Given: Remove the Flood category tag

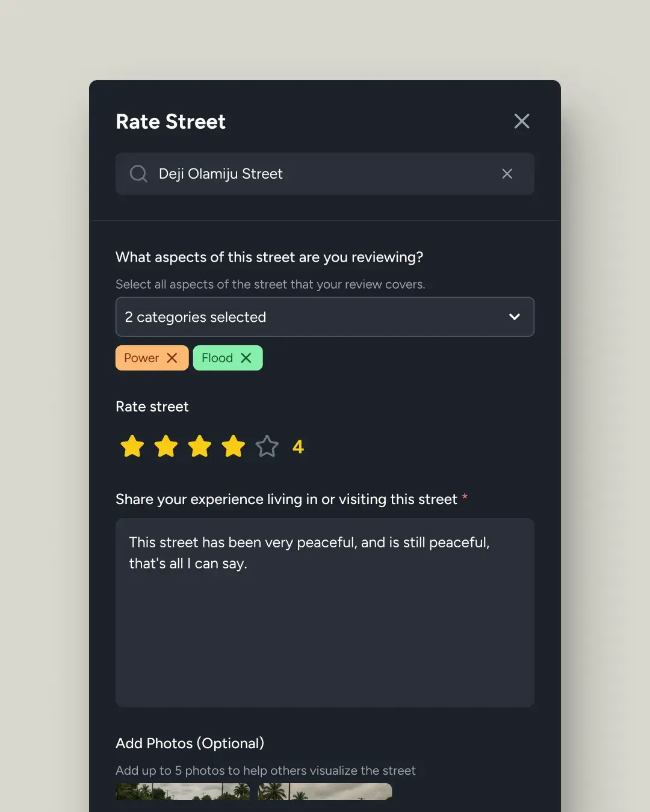Looking at the screenshot, I should [x=246, y=358].
